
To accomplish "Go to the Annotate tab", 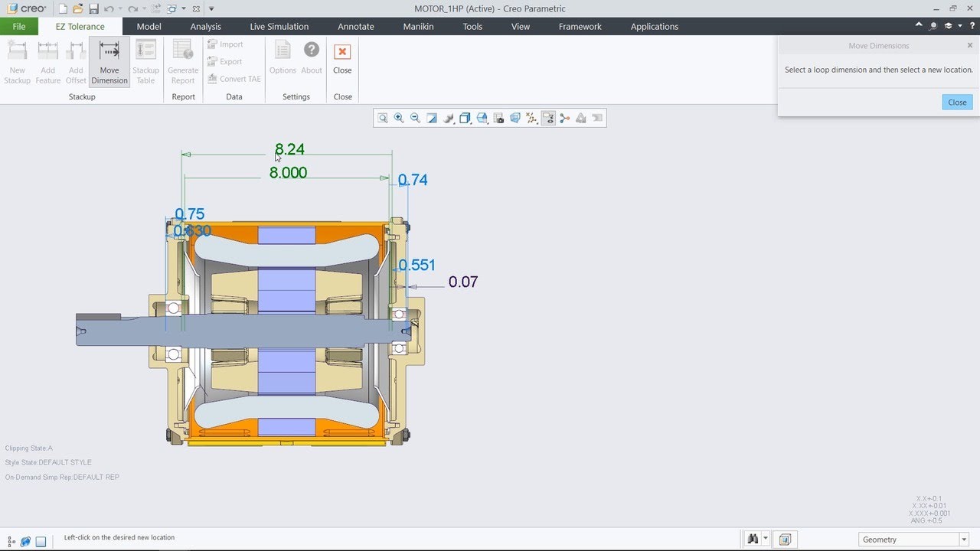I will [x=356, y=26].
